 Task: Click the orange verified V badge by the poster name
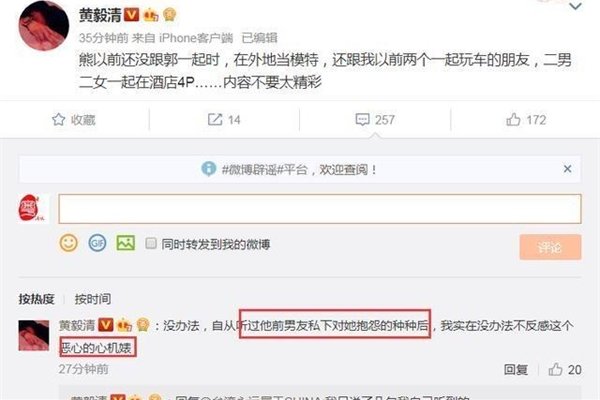tap(131, 15)
